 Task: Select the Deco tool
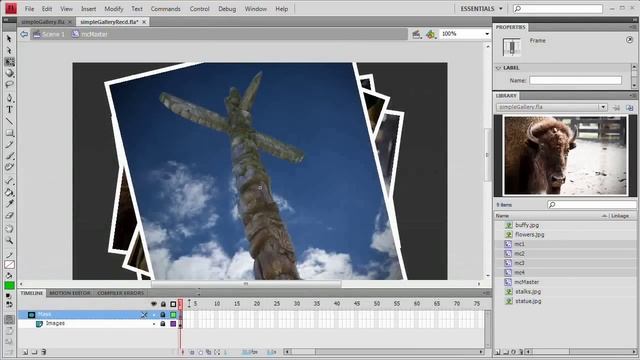(9, 167)
